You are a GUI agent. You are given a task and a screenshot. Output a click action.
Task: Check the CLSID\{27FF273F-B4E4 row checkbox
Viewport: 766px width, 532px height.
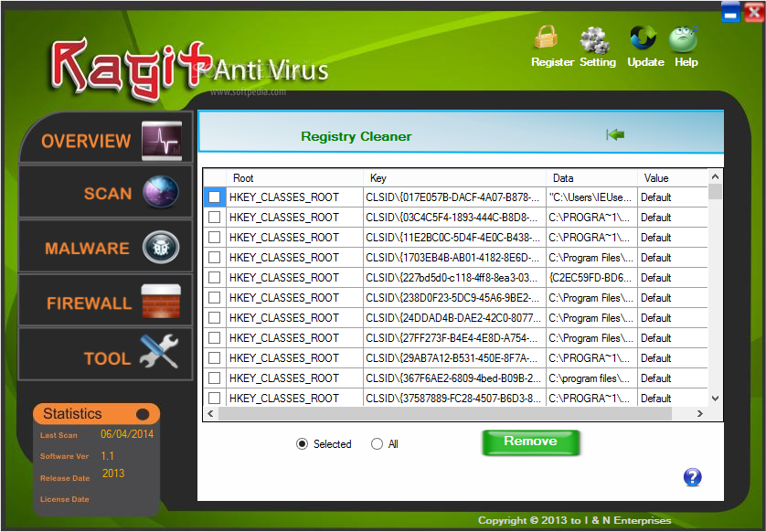coord(215,337)
